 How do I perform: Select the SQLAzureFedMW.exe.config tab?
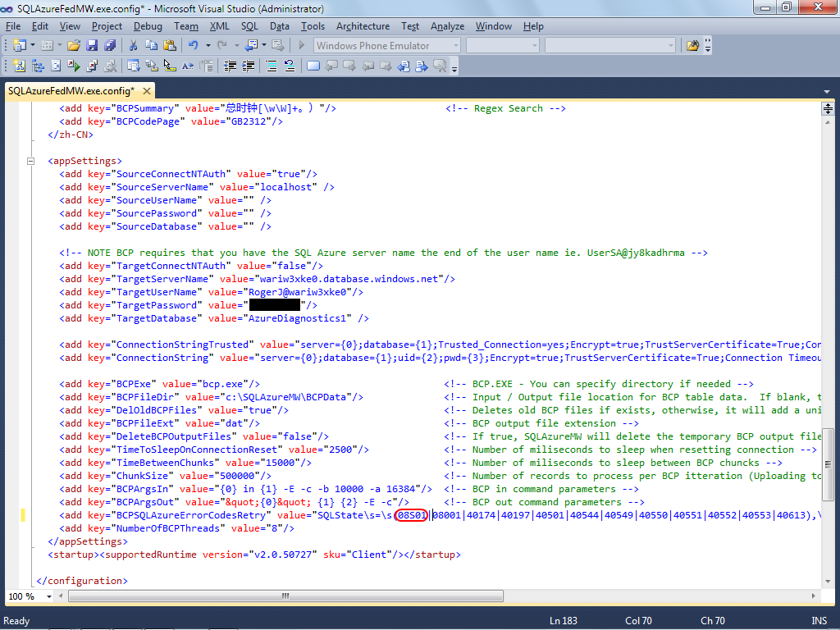(71, 91)
